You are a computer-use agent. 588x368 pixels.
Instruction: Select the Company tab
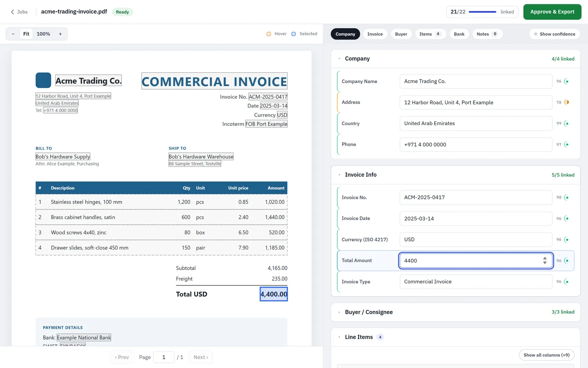pyautogui.click(x=345, y=34)
